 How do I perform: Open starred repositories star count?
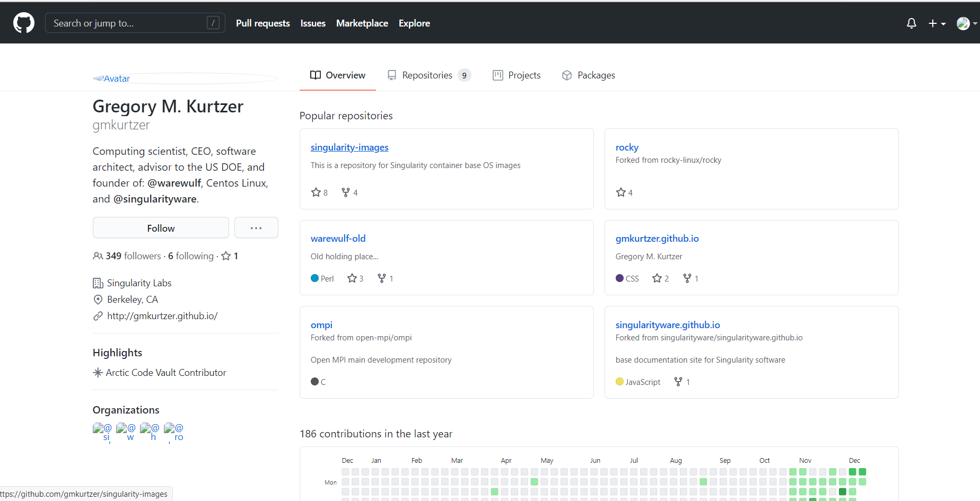pyautogui.click(x=230, y=256)
